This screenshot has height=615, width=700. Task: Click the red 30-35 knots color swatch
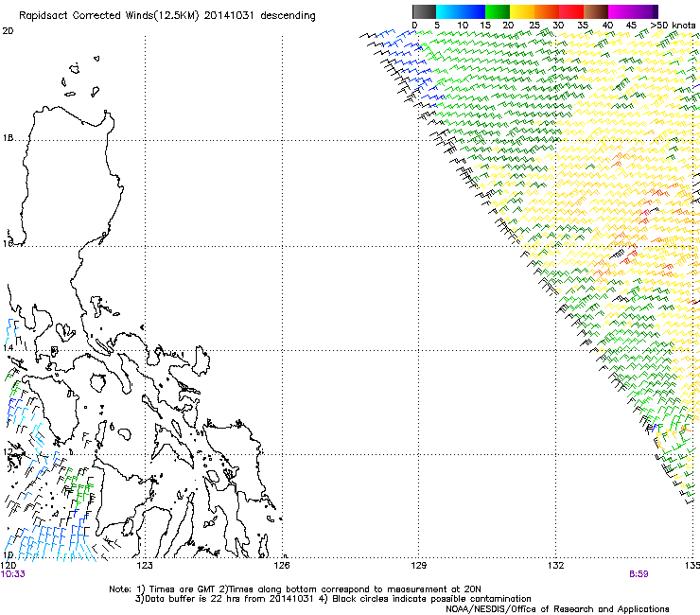click(x=571, y=11)
